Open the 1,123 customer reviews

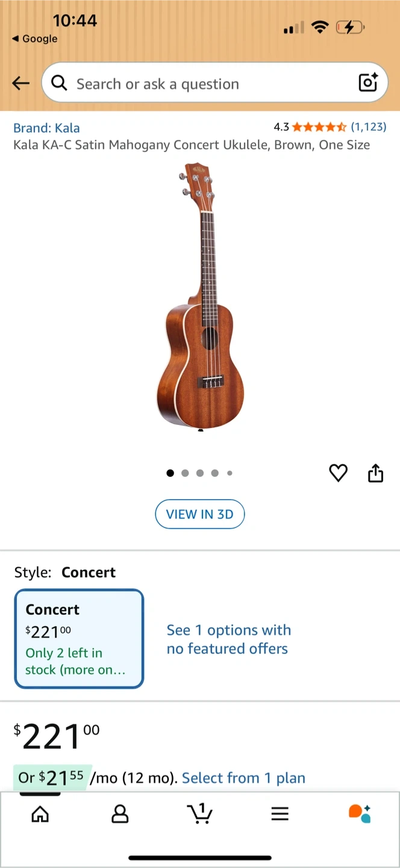[x=368, y=127]
